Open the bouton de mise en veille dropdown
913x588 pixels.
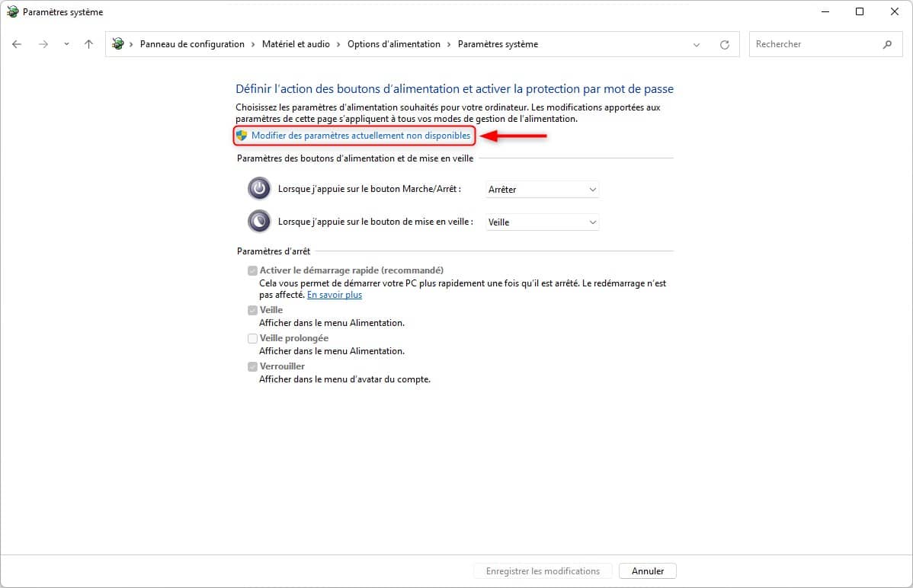click(x=542, y=222)
